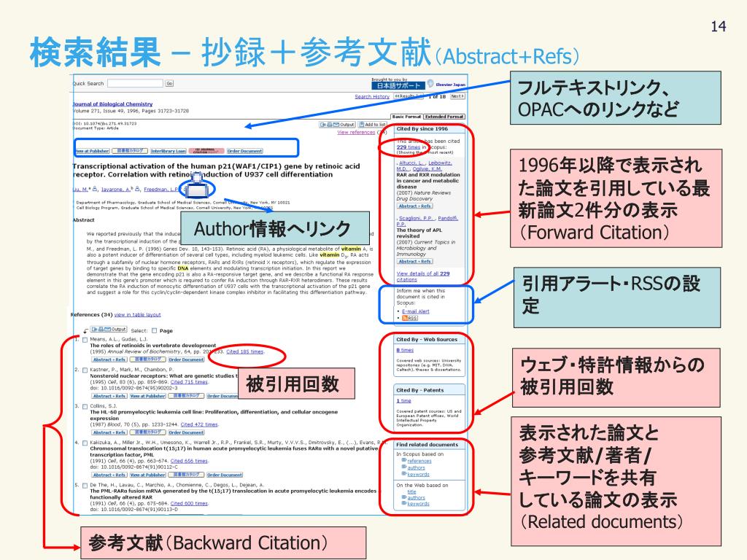This screenshot has width=747, height=560.
Task: Go to Next result button
Action: pyautogui.click(x=457, y=96)
